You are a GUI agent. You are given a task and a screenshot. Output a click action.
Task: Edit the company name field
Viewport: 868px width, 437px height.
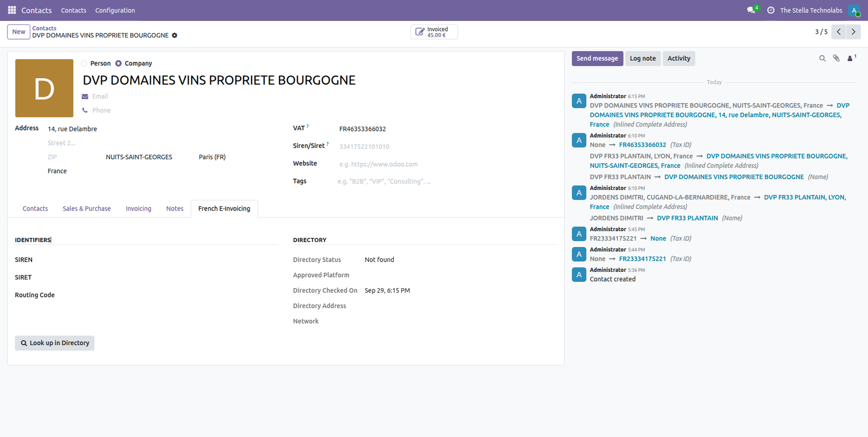tap(319, 80)
